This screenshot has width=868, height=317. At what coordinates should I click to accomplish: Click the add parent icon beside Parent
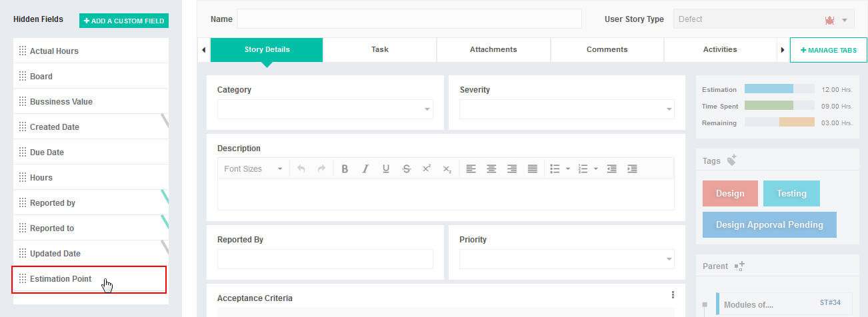(739, 266)
